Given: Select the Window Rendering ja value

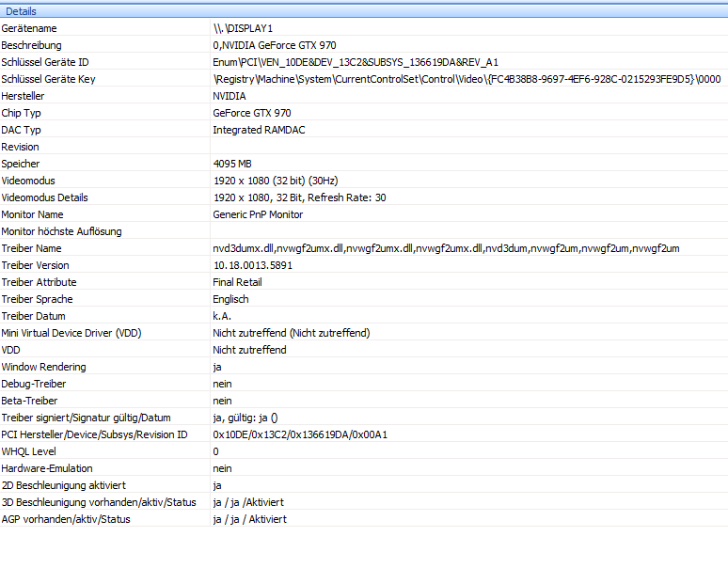Looking at the screenshot, I should point(217,368).
